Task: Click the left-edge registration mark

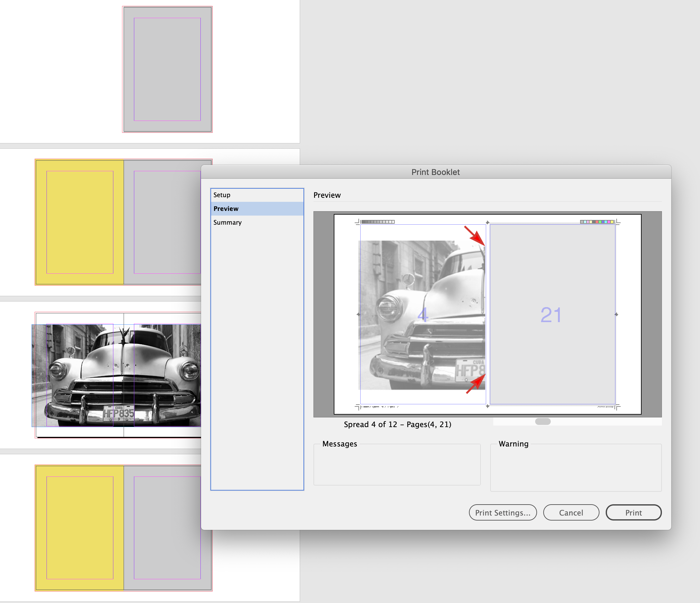Action: click(358, 315)
